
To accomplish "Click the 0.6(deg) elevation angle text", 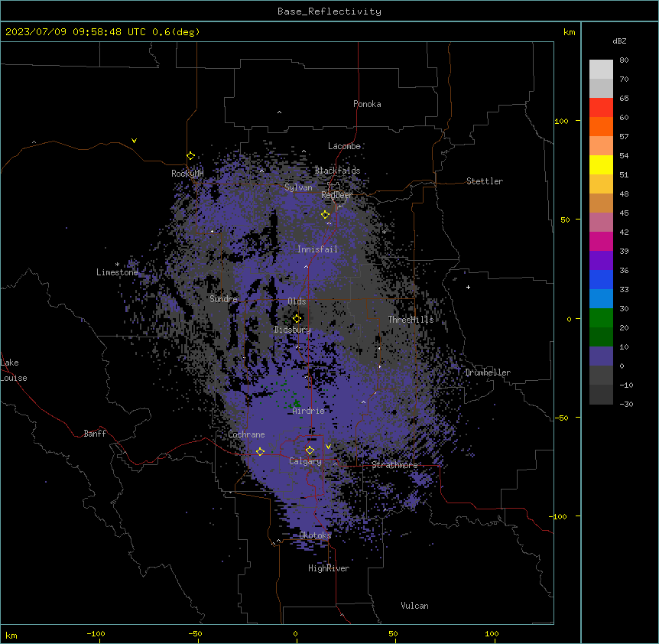I will [x=176, y=32].
